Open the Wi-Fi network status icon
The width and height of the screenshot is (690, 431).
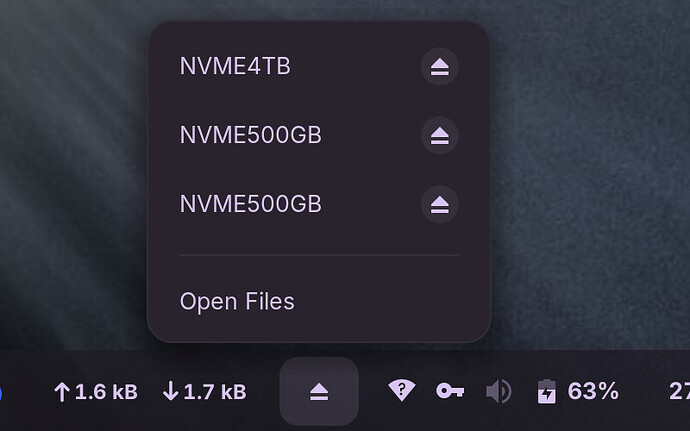[x=401, y=390]
